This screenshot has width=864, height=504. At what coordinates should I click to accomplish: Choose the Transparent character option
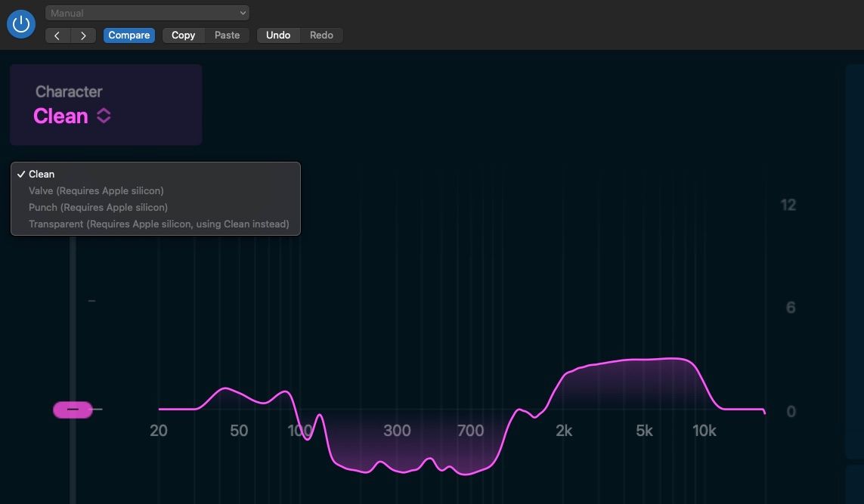tap(159, 224)
